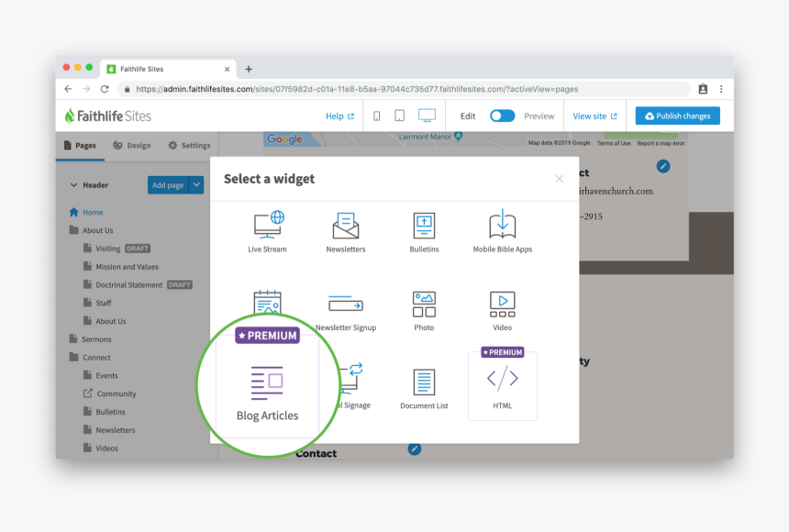This screenshot has width=789, height=532.
Task: Click Publish changes button
Action: tap(677, 116)
